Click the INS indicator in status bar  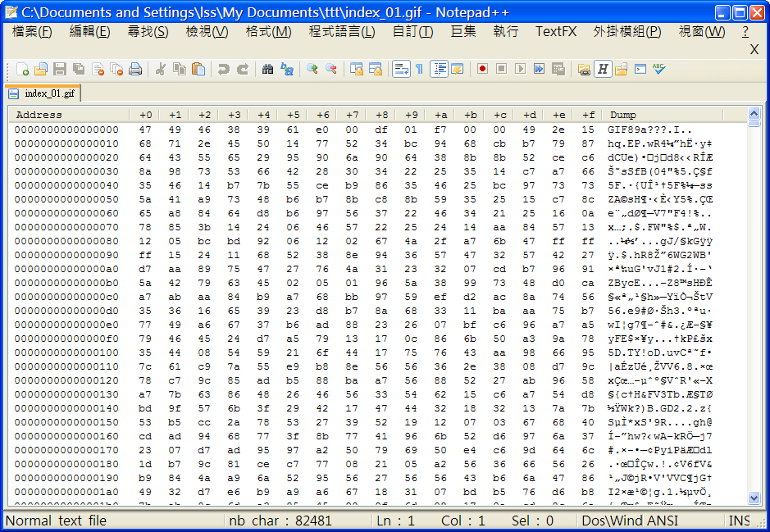[x=740, y=521]
